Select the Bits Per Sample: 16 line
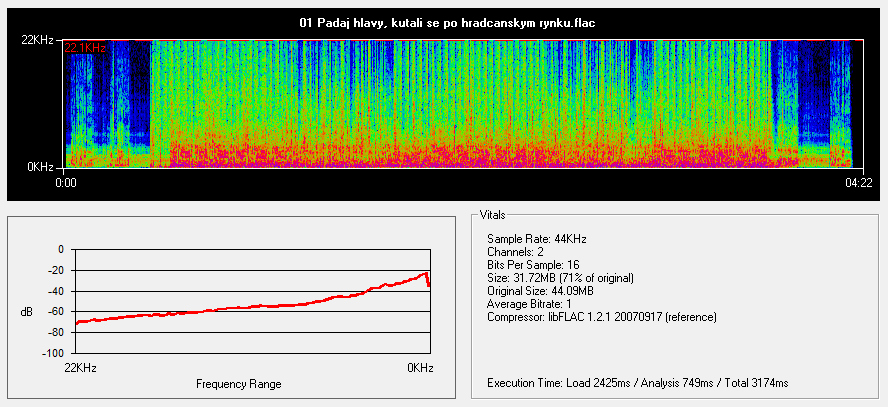888x407 pixels. pyautogui.click(x=536, y=265)
